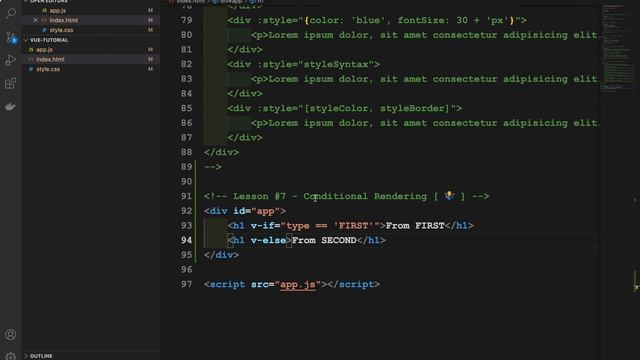Image resolution: width=640 pixels, height=360 pixels.
Task: Click the emoji in the Lesson #7 comment
Action: click(449, 196)
